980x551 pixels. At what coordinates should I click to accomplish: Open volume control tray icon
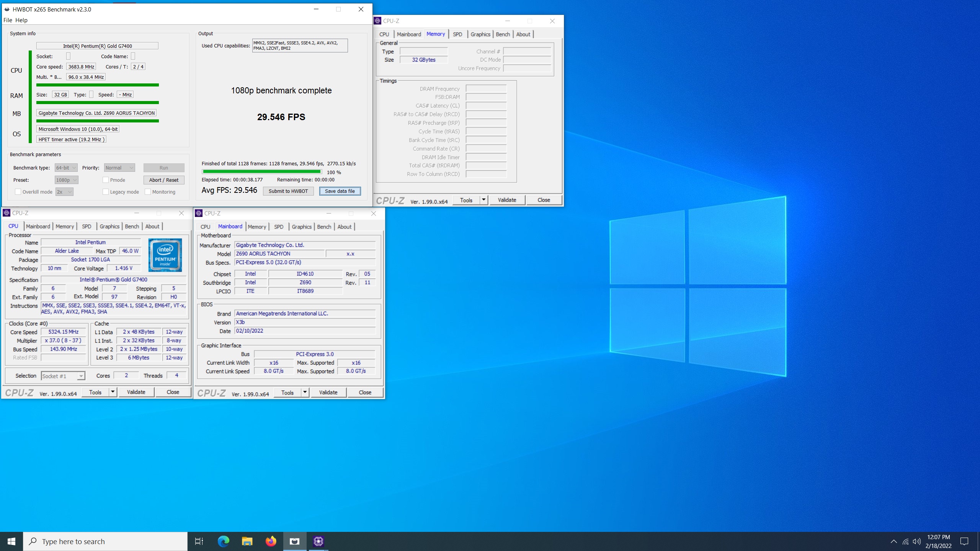click(x=916, y=541)
